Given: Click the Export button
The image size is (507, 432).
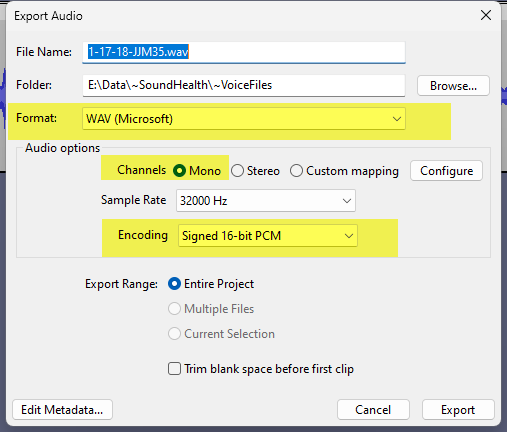Looking at the screenshot, I should tap(458, 410).
